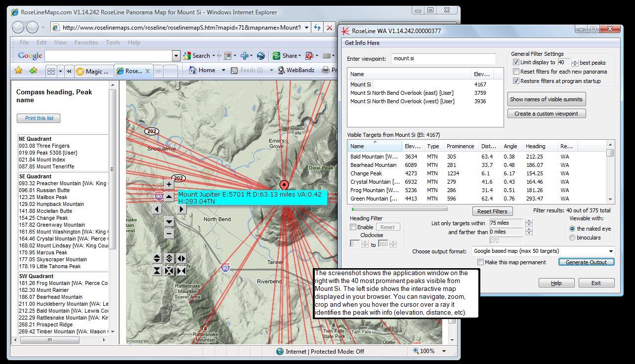Stop page loading with red X
The width and height of the screenshot is (635, 364).
click(x=330, y=28)
